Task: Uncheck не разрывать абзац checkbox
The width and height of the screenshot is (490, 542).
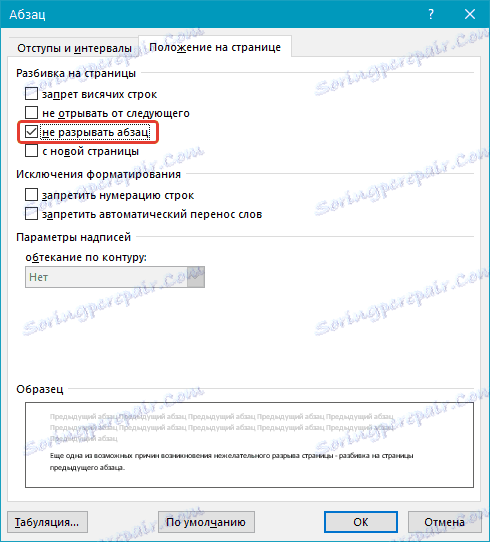Action: (31, 132)
